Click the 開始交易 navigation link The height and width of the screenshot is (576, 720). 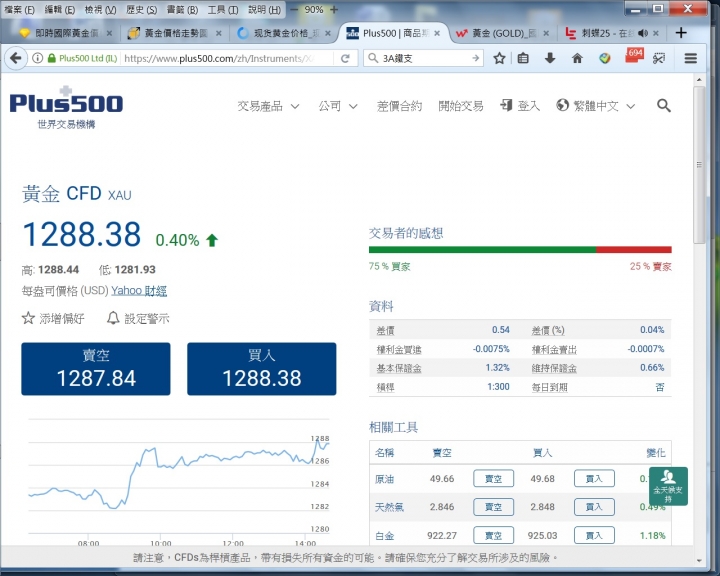[x=461, y=106]
